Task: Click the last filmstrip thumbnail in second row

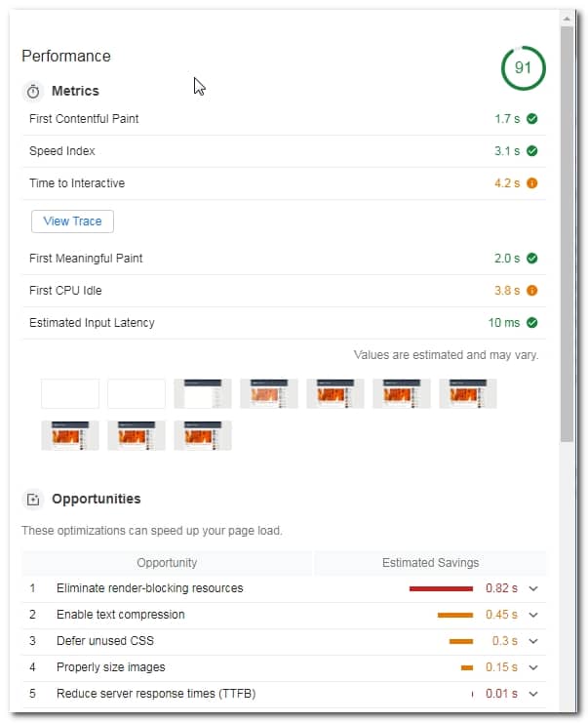Action: [203, 435]
